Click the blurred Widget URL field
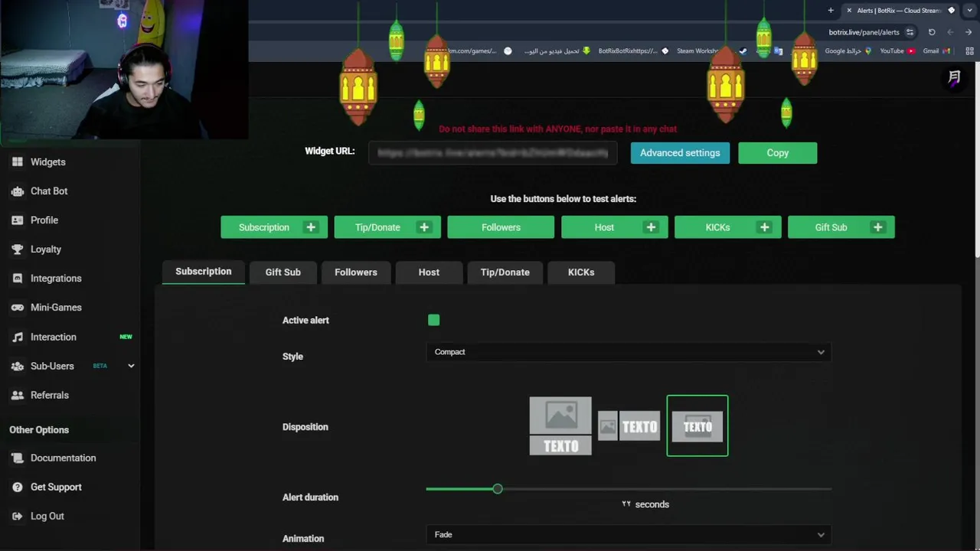This screenshot has height=551, width=980. 492,153
